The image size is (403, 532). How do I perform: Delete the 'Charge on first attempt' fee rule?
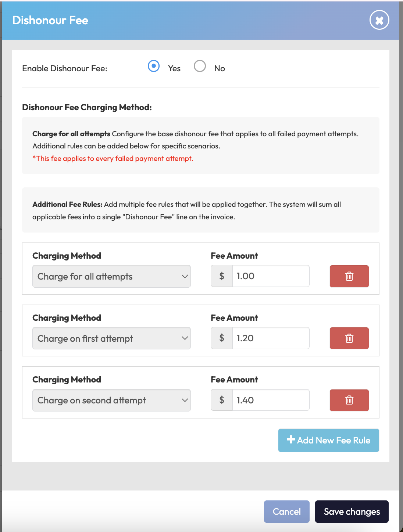[x=349, y=338]
